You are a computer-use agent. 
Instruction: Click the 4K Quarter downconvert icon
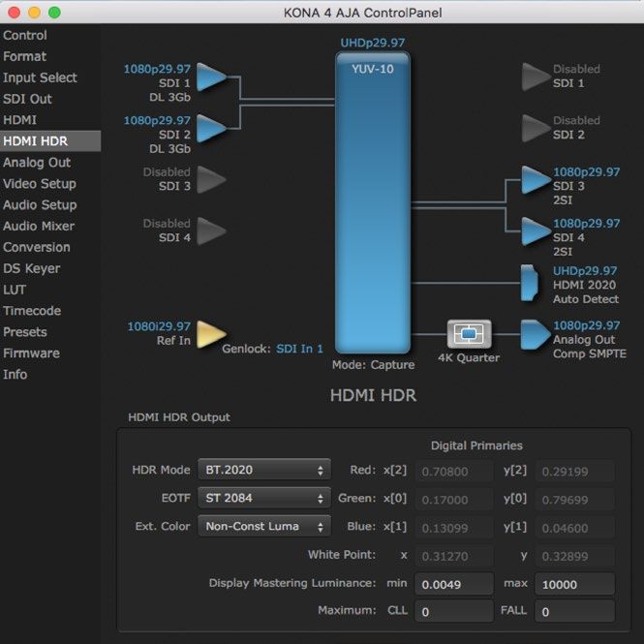pos(469,334)
